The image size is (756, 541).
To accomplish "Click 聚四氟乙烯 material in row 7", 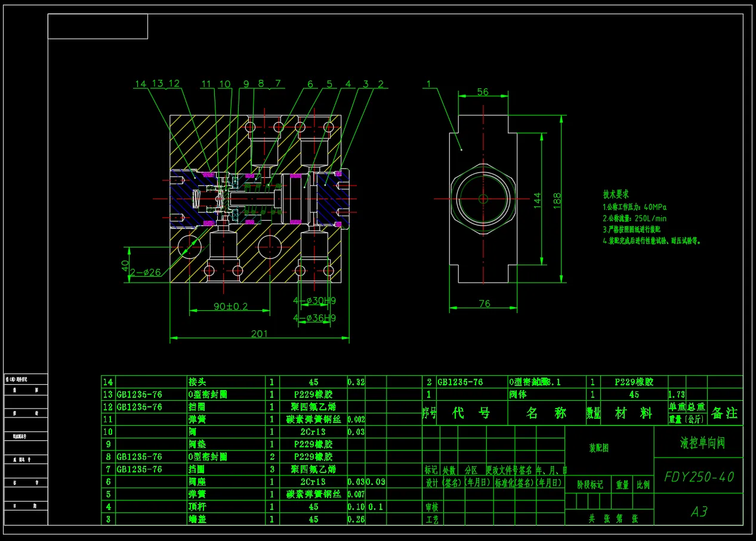I will pos(313,469).
